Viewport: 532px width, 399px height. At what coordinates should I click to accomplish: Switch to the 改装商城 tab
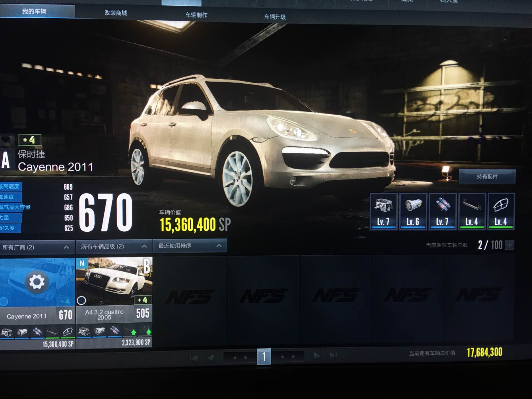(116, 13)
